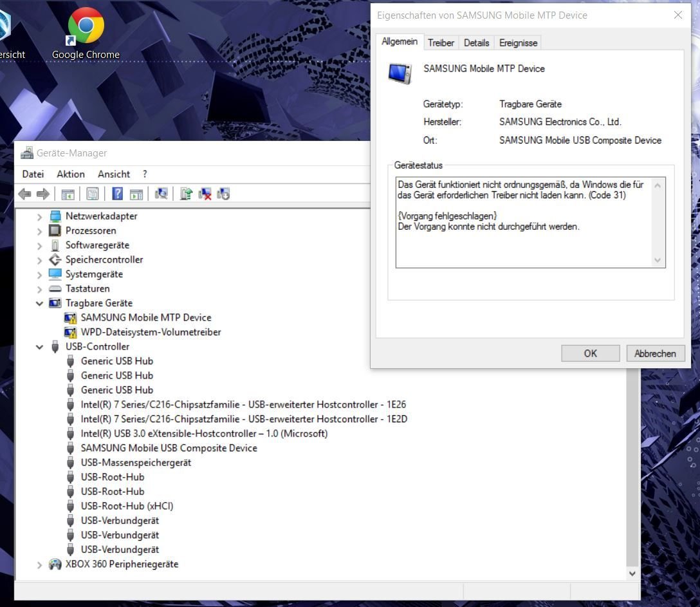Open the Datei menu
The height and width of the screenshot is (607, 700).
coord(33,174)
